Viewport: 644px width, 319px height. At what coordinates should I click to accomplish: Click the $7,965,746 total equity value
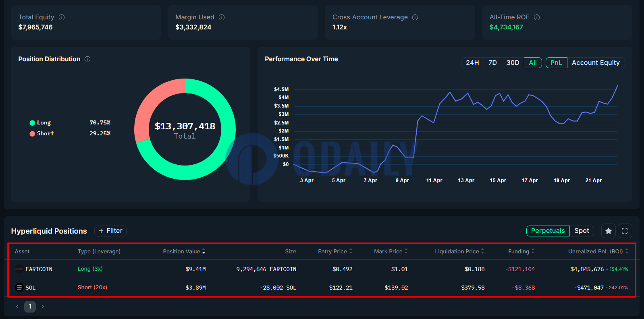(35, 27)
